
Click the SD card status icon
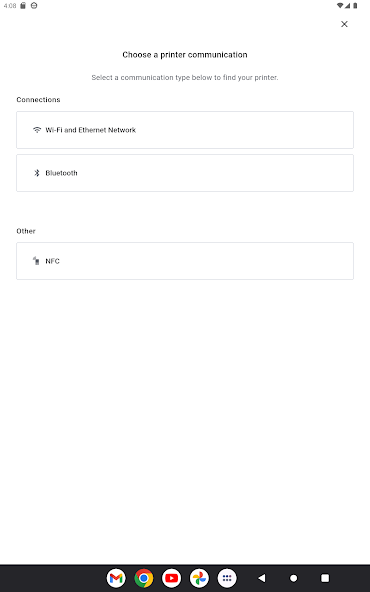point(23,6)
